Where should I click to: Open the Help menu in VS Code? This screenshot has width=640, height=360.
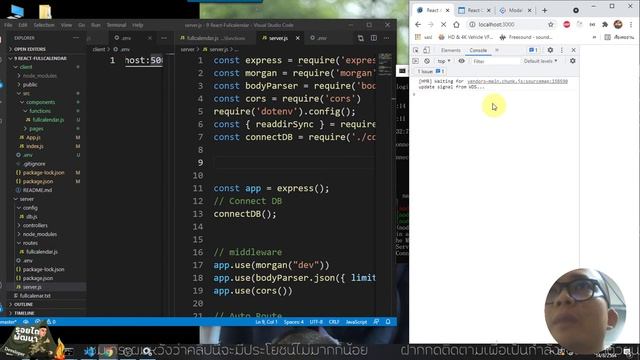pyautogui.click(x=138, y=25)
